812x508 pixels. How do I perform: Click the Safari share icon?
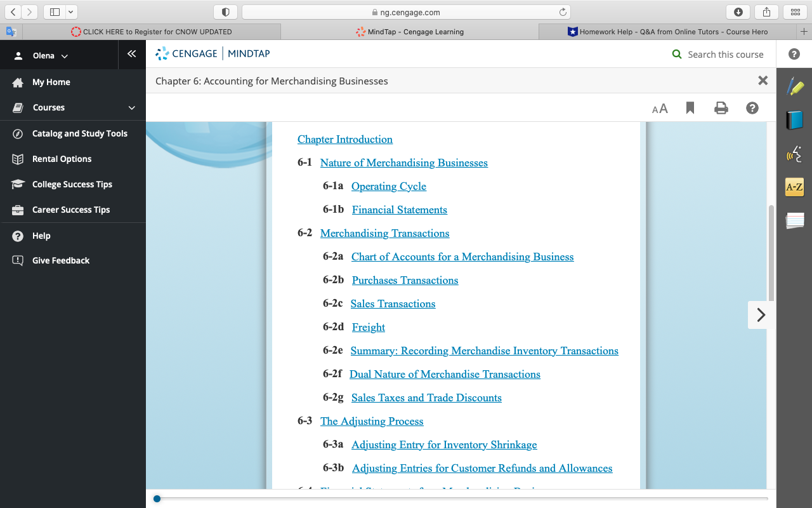click(x=766, y=12)
